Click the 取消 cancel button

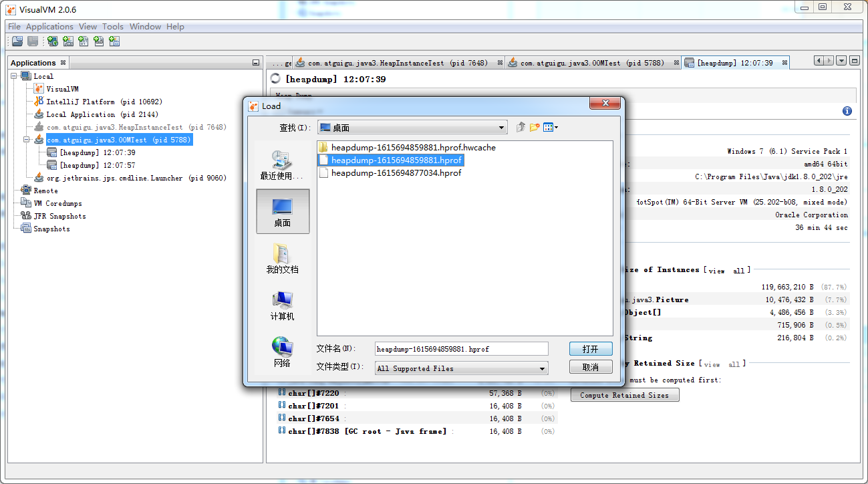[x=591, y=367]
